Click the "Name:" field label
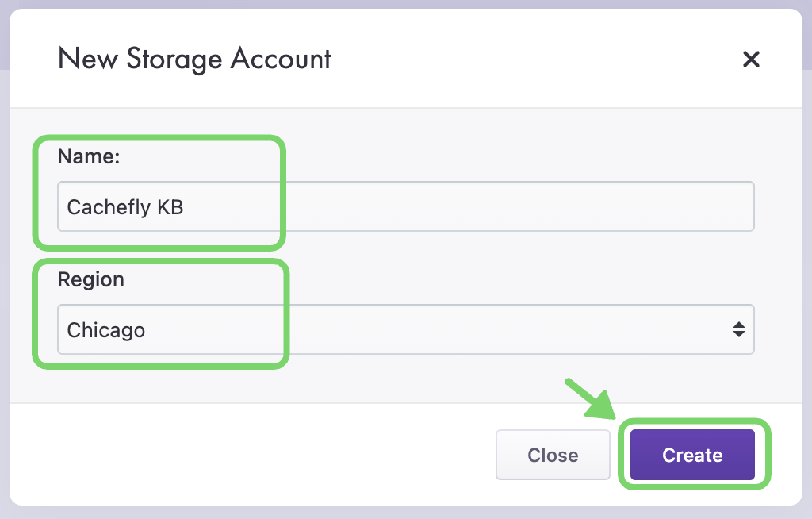 [88, 157]
